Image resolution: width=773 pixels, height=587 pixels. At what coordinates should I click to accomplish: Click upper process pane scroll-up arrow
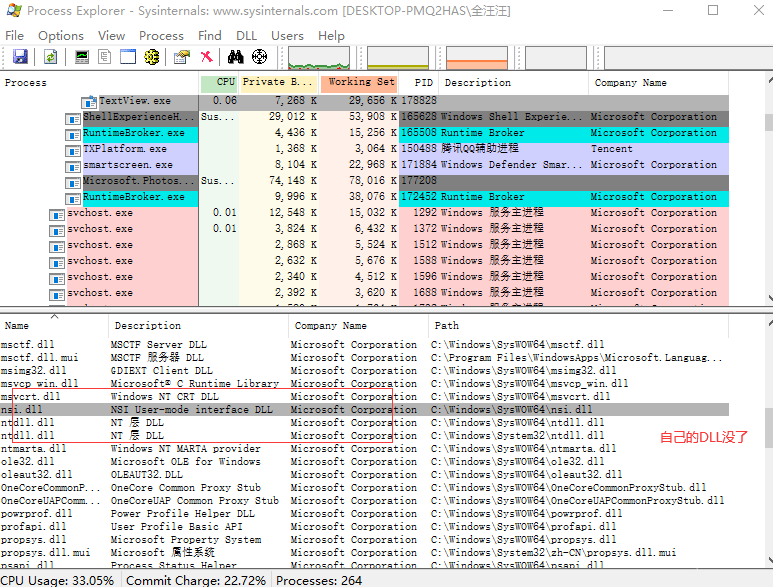770,79
